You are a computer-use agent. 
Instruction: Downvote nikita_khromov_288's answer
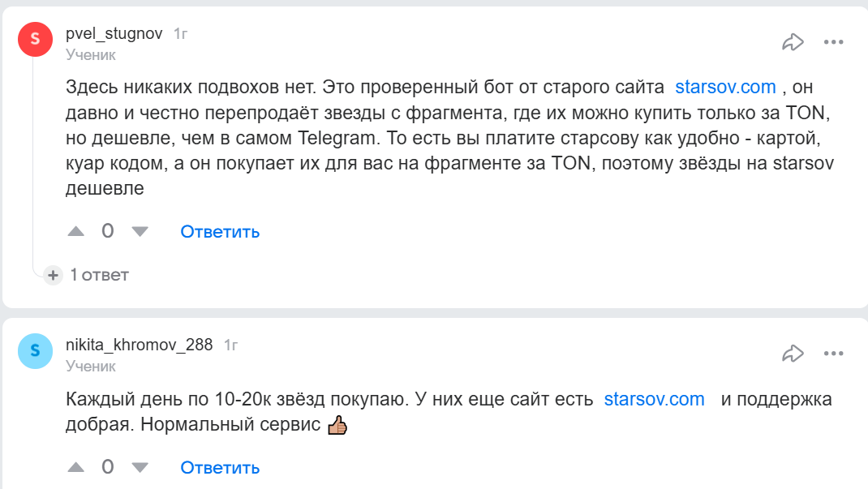tap(140, 468)
